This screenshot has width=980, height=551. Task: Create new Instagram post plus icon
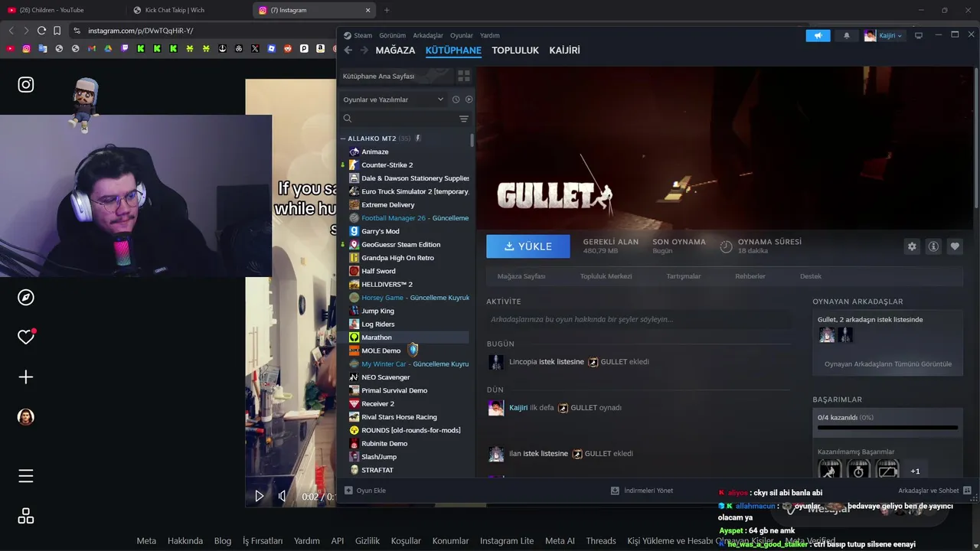tap(26, 377)
